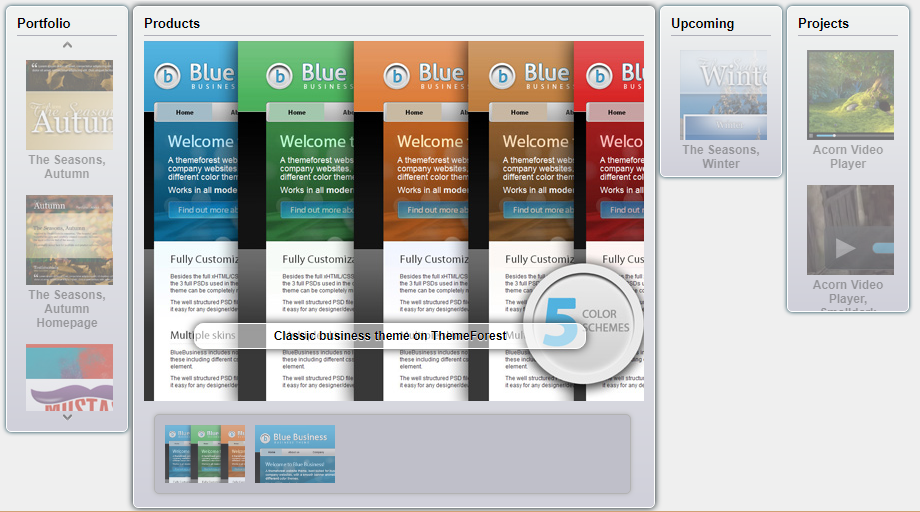Select the Upcoming panel heading
920x512 pixels.
(x=702, y=23)
